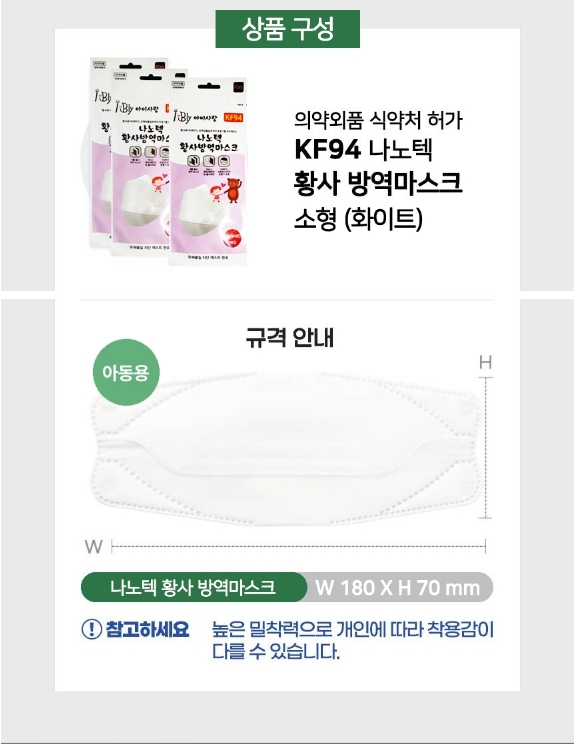Click the W width marker label
574x744 pixels.
coord(93,546)
